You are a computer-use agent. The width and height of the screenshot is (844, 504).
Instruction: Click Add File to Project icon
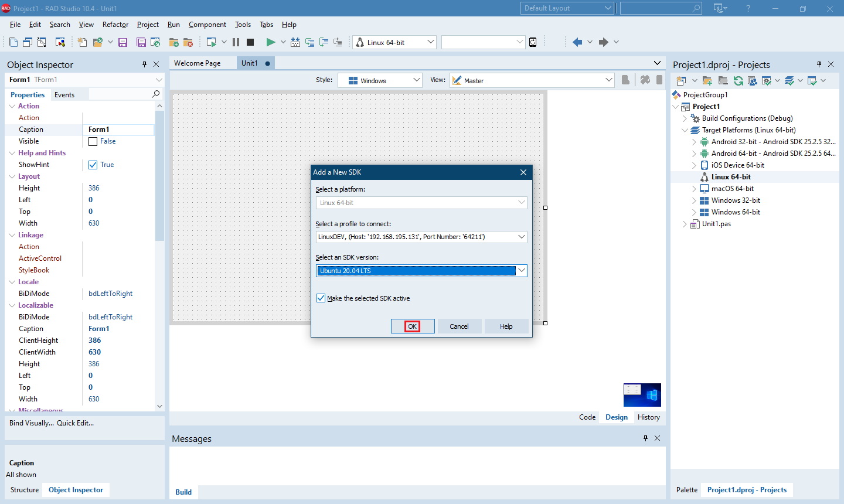coord(173,42)
